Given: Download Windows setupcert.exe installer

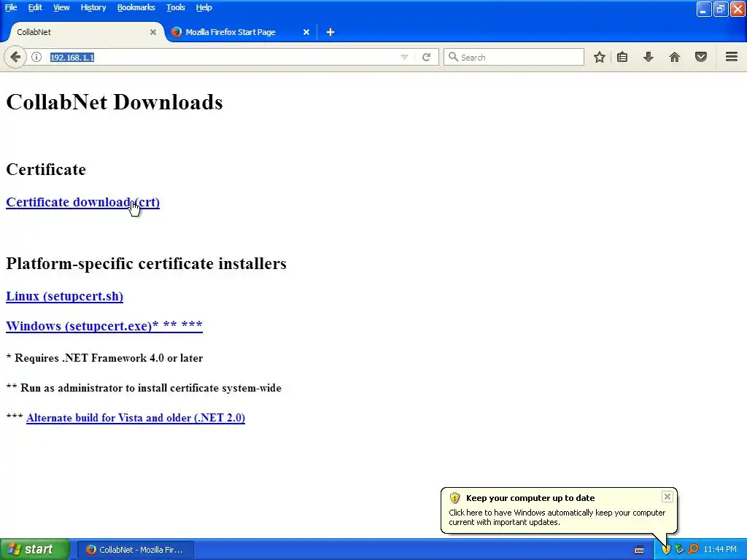Looking at the screenshot, I should click(x=104, y=326).
